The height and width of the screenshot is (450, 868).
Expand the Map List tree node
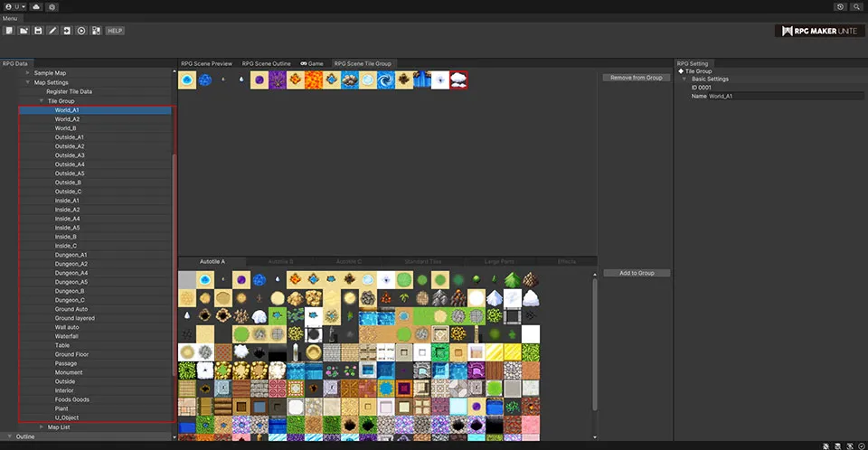click(42, 427)
